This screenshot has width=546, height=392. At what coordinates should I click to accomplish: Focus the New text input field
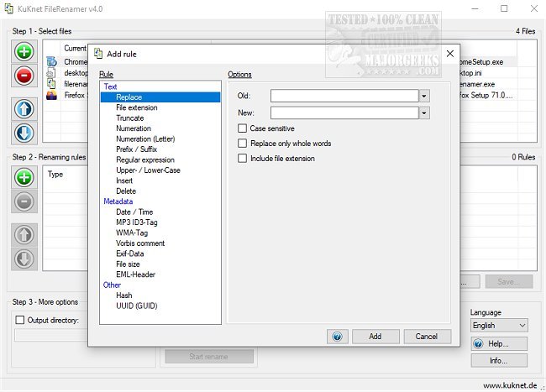point(344,112)
